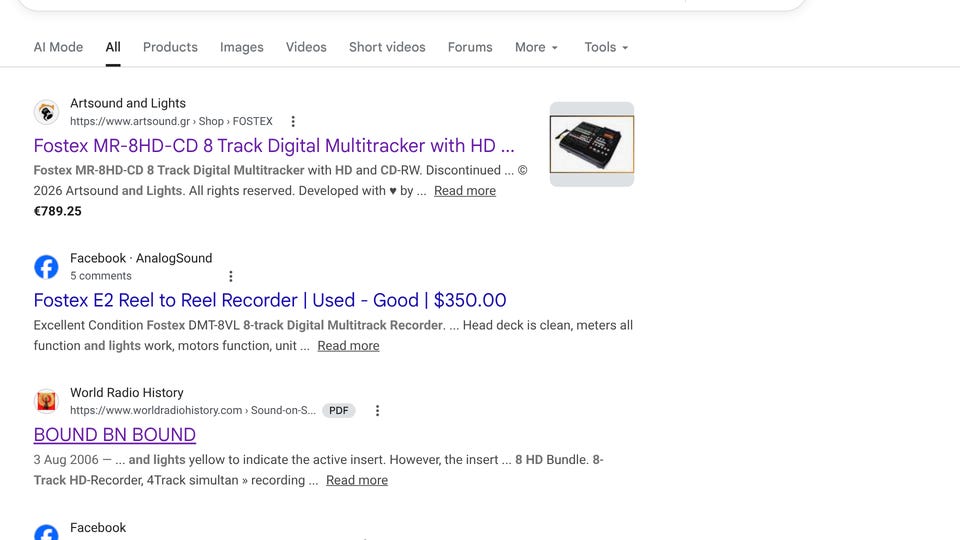Click the Facebook site name in the last result
Viewport: 960px width, 540px height.
click(x=98, y=527)
